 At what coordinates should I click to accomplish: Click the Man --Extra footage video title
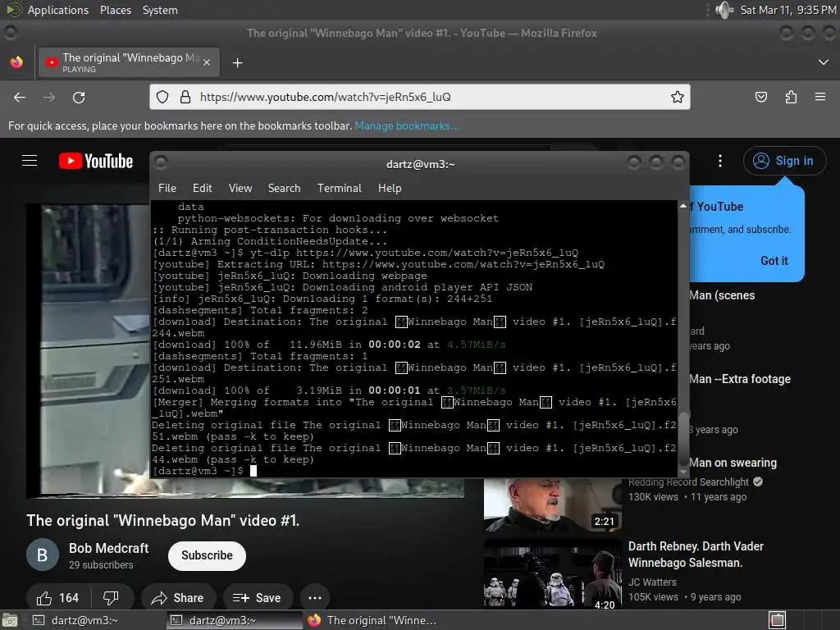pos(740,379)
